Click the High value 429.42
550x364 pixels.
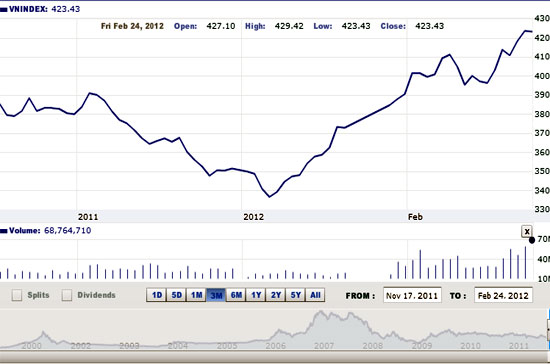click(289, 26)
